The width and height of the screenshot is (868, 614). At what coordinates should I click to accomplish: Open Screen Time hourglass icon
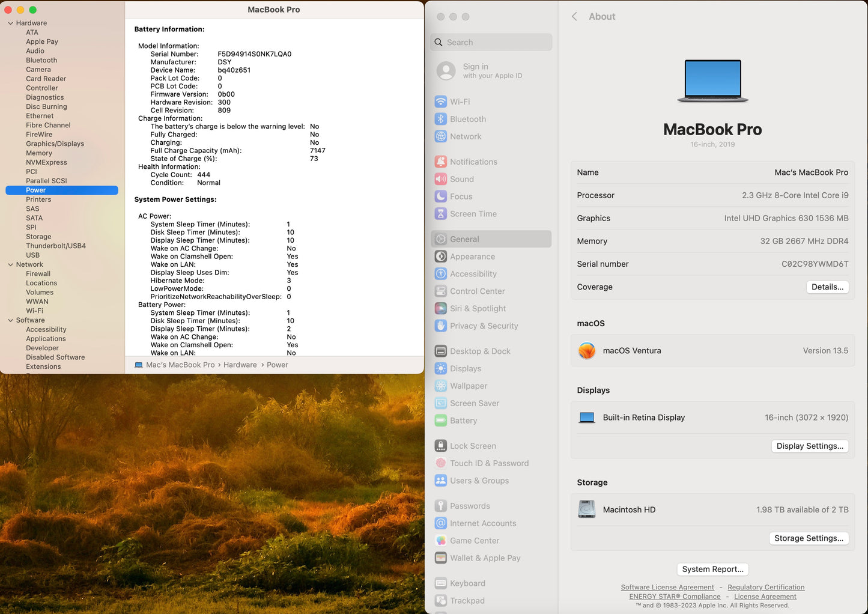[440, 214]
